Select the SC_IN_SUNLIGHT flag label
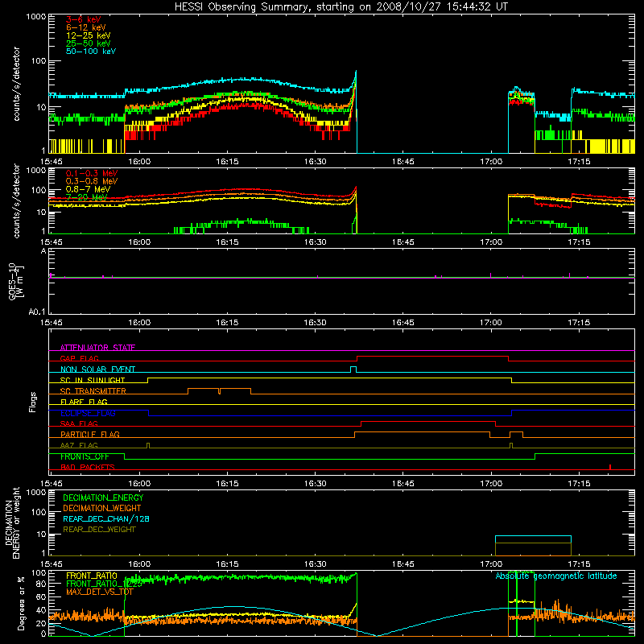This screenshot has height=644, width=644. (93, 380)
